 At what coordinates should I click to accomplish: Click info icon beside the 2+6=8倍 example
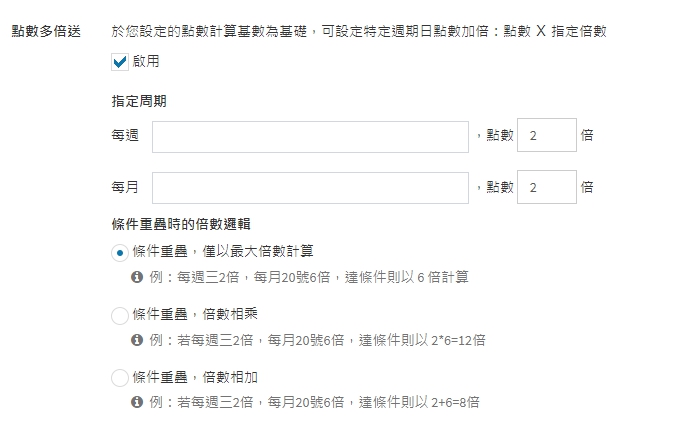click(137, 402)
